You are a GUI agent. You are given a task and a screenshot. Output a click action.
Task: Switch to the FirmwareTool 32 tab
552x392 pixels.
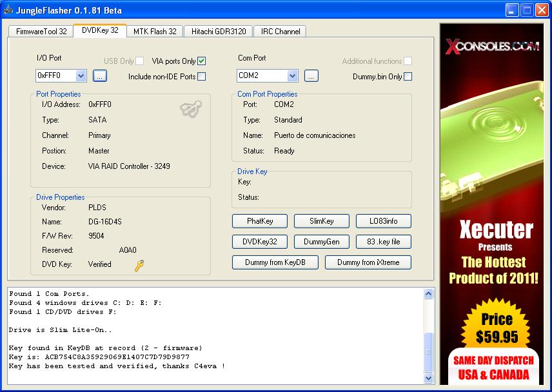click(x=41, y=31)
